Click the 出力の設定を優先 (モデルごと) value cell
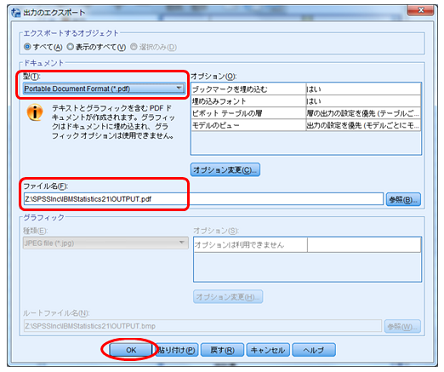The height and width of the screenshot is (372, 444). [x=363, y=125]
